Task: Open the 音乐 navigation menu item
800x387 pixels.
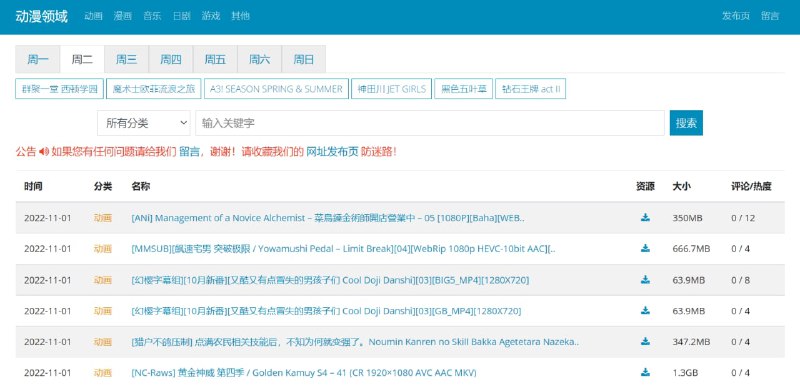Action: (152, 16)
